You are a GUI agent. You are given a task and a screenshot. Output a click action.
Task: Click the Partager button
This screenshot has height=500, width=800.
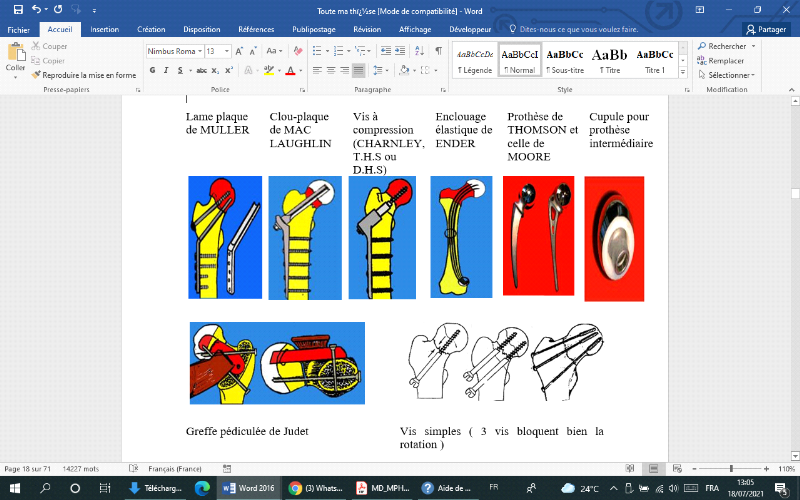tap(766, 29)
